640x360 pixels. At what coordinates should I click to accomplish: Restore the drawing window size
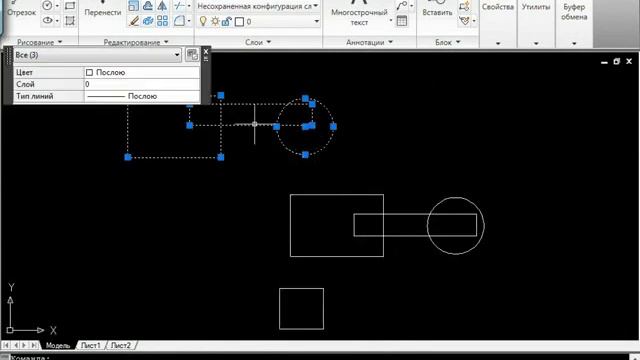[x=616, y=61]
